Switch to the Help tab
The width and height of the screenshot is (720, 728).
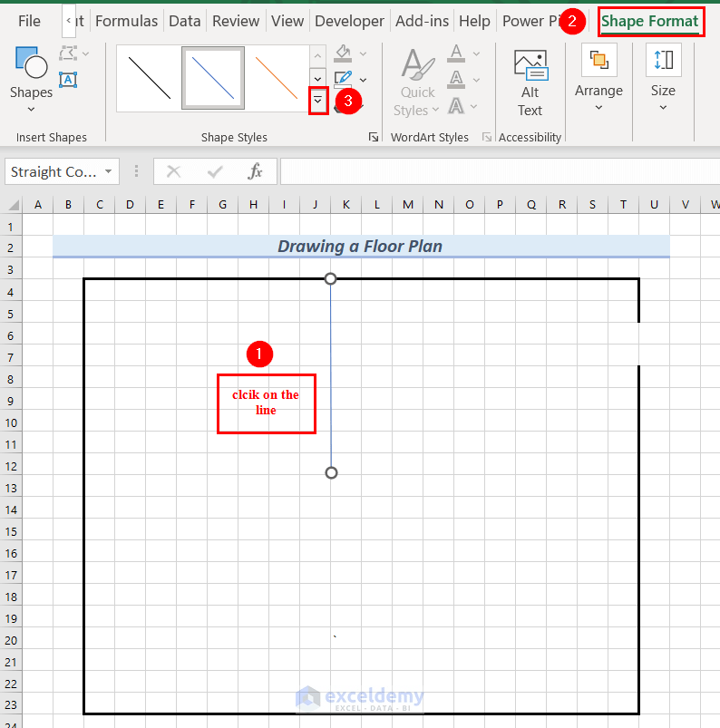coord(474,21)
